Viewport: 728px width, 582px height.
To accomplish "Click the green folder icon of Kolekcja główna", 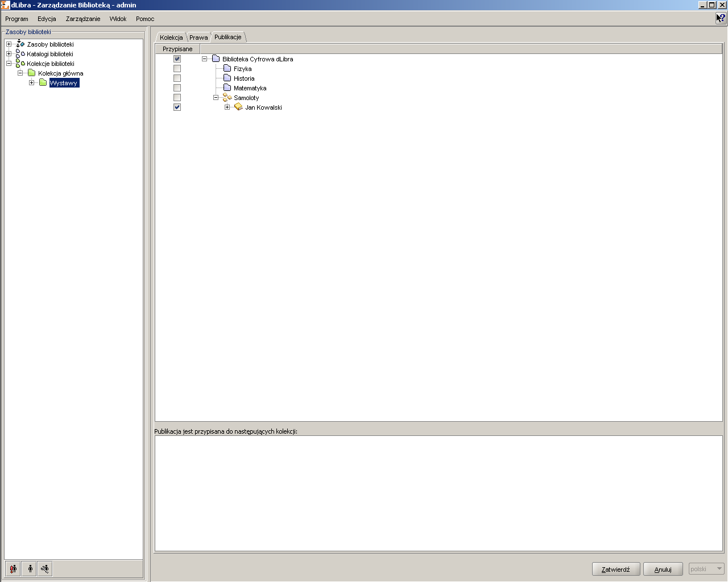I will point(32,73).
